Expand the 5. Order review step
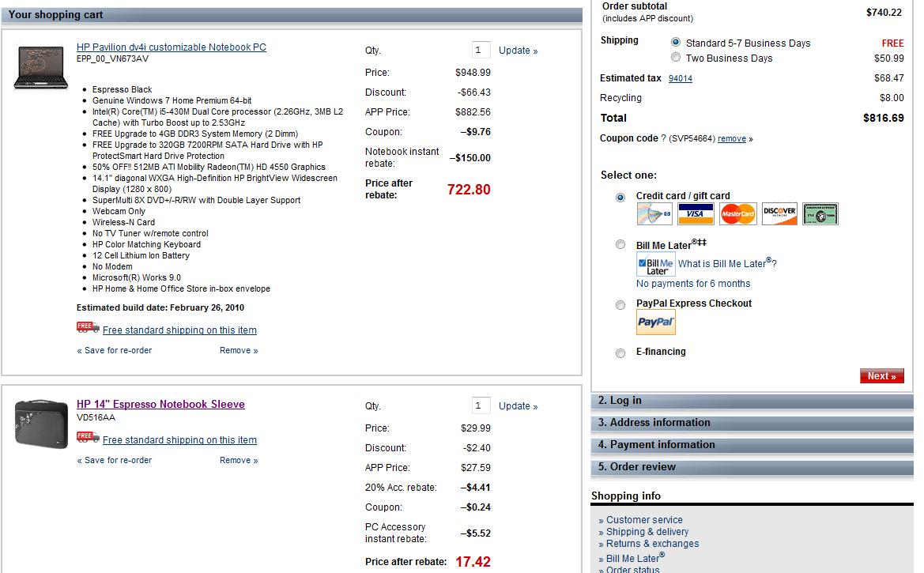Image resolution: width=924 pixels, height=573 pixels. click(x=752, y=467)
